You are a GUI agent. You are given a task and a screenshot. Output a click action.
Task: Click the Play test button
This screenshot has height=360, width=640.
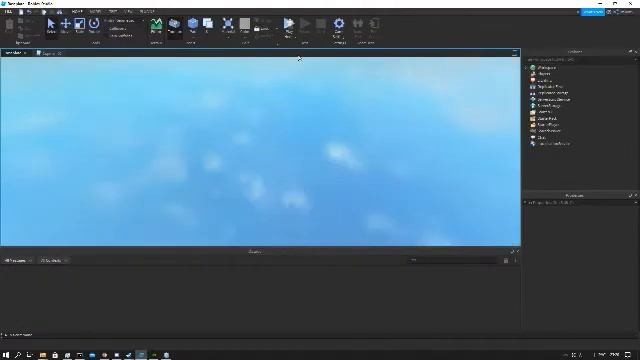click(x=289, y=27)
